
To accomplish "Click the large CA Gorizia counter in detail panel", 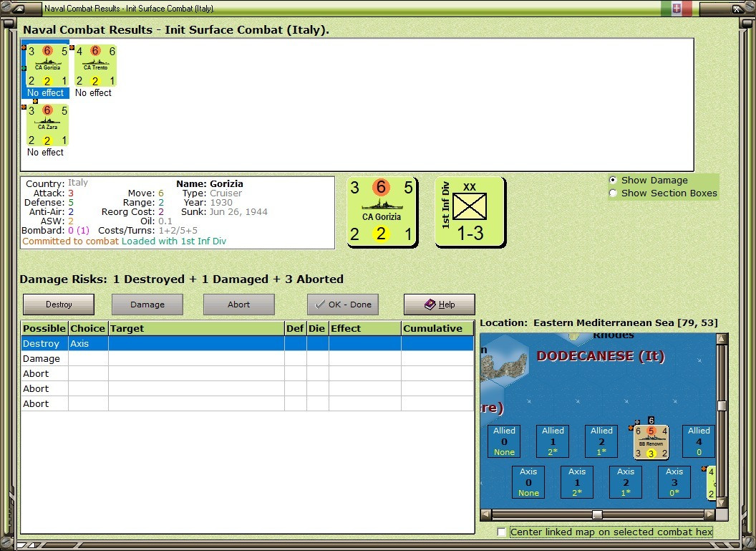I will 382,212.
